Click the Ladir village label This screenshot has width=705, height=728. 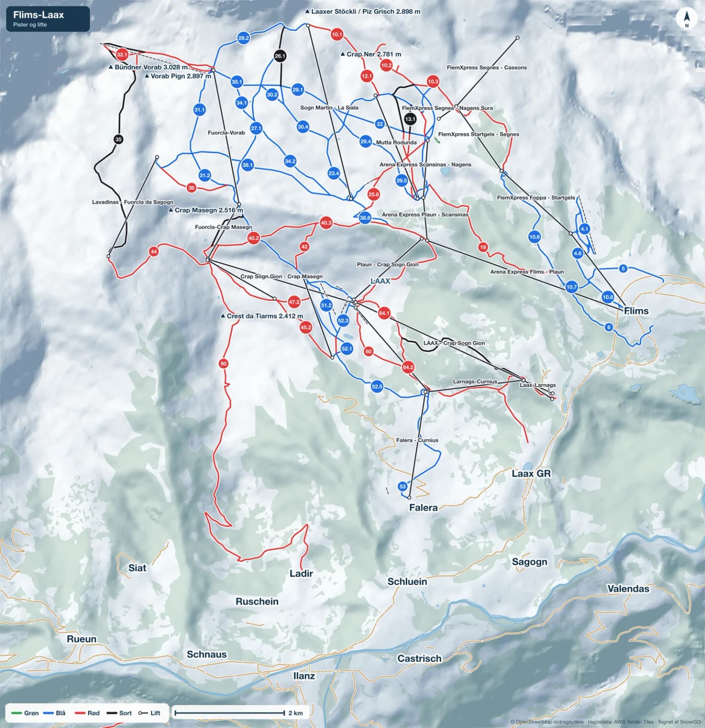pyautogui.click(x=301, y=573)
